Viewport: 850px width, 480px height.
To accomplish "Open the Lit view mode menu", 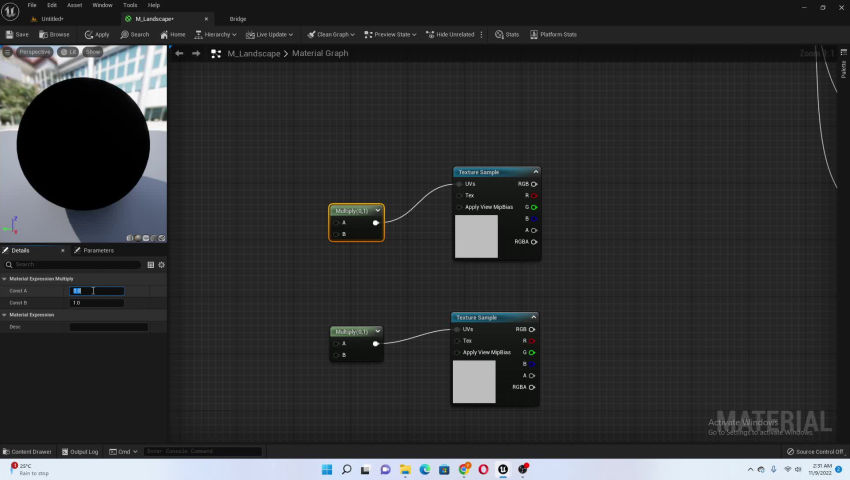I will coord(68,52).
